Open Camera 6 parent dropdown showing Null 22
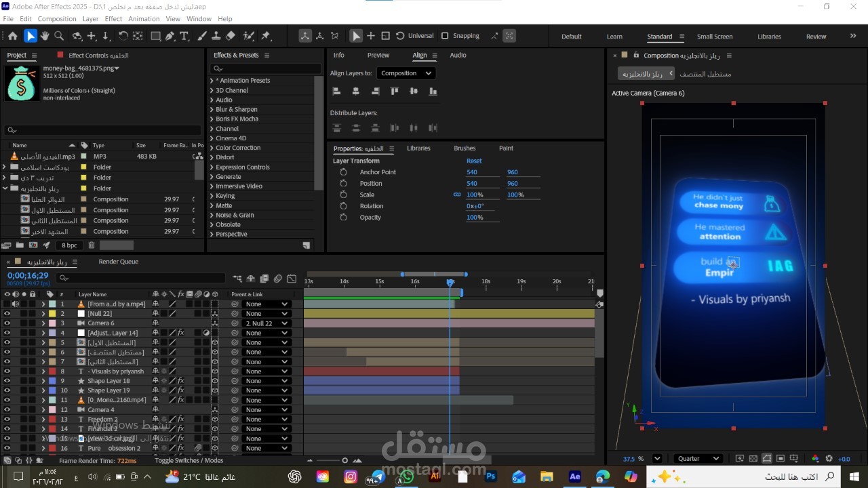868x488 pixels. tap(267, 323)
